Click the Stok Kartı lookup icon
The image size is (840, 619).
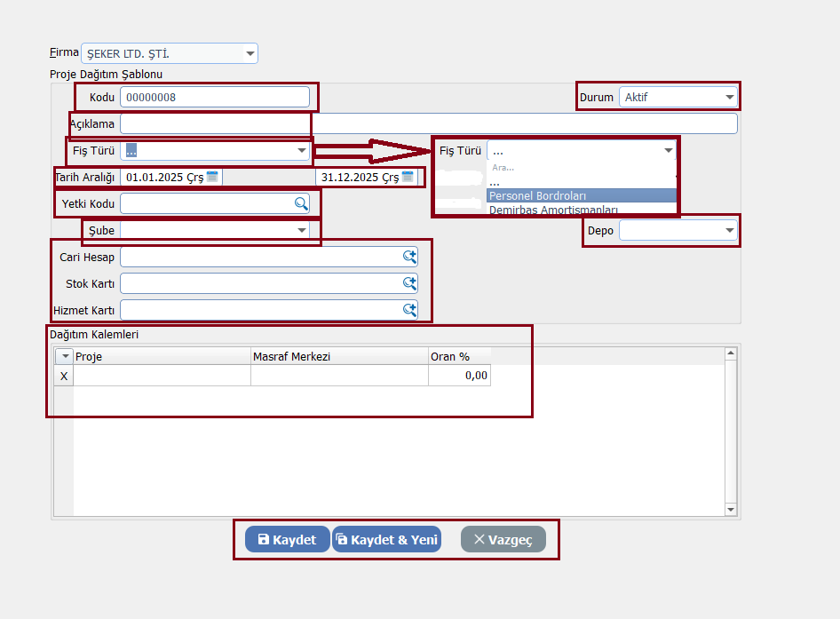coord(409,283)
